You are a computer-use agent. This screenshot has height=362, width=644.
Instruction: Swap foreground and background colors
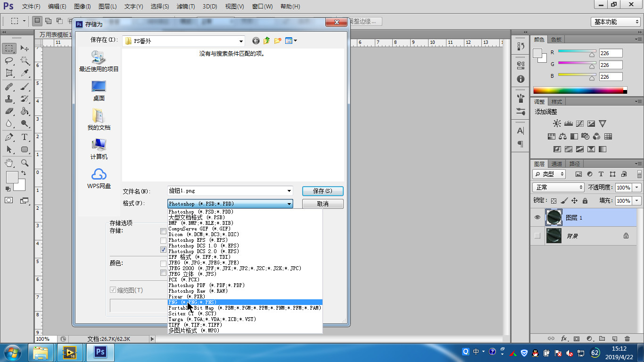(24, 173)
